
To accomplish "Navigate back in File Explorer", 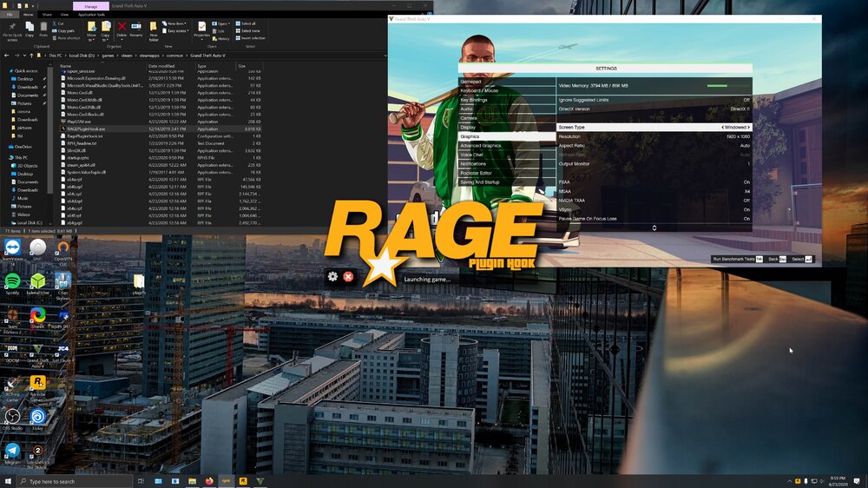I will (7, 56).
